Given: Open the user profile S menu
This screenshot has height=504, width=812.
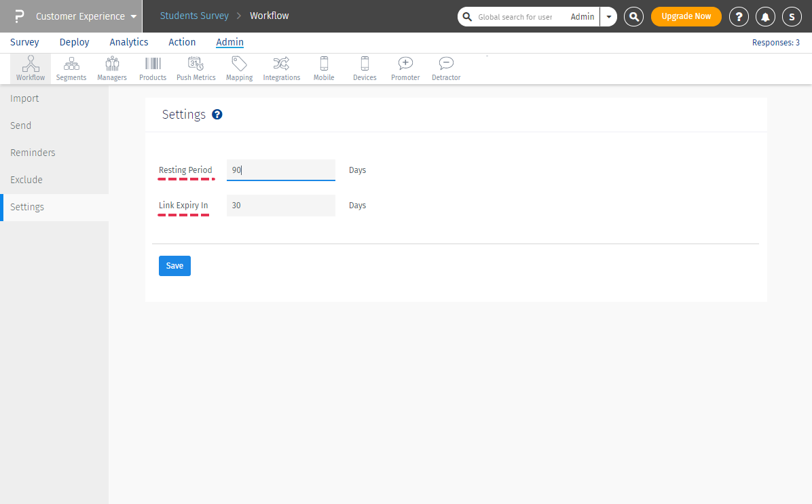Looking at the screenshot, I should 792,16.
